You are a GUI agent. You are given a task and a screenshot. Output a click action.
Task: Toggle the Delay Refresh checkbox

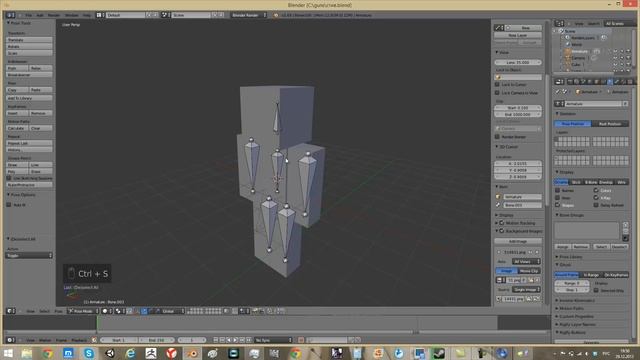pyautogui.click(x=596, y=205)
